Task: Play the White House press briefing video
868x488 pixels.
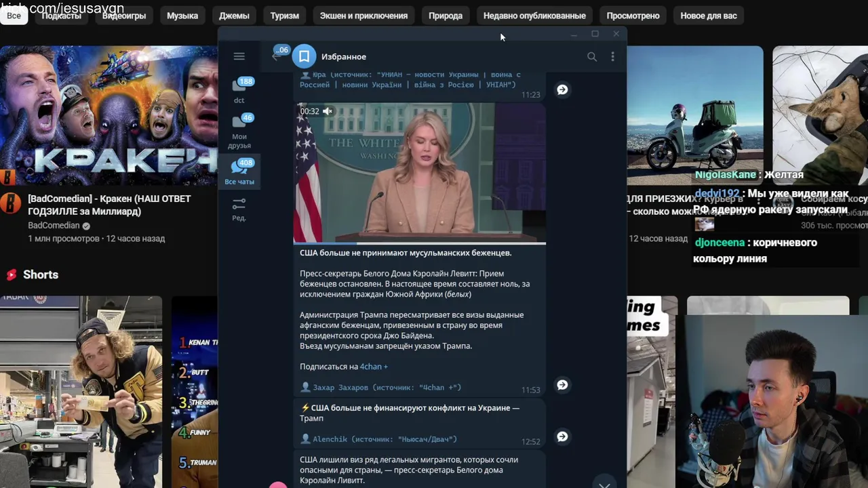Action: (419, 173)
